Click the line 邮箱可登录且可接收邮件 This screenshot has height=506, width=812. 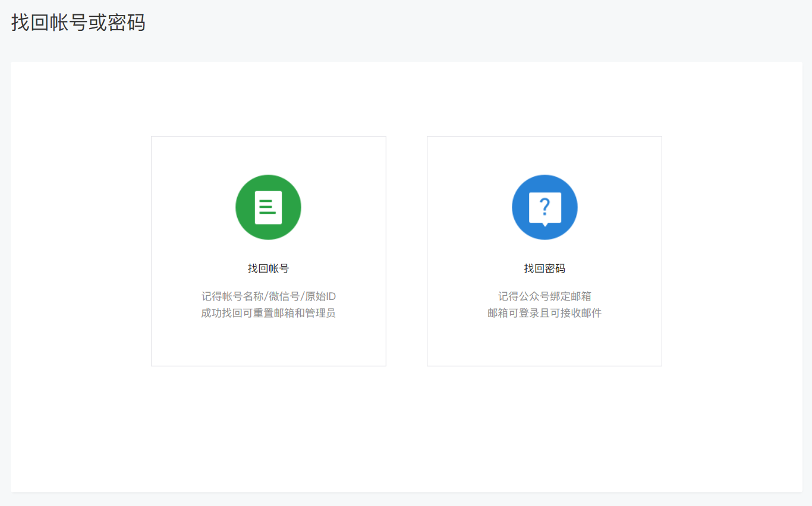click(x=545, y=312)
